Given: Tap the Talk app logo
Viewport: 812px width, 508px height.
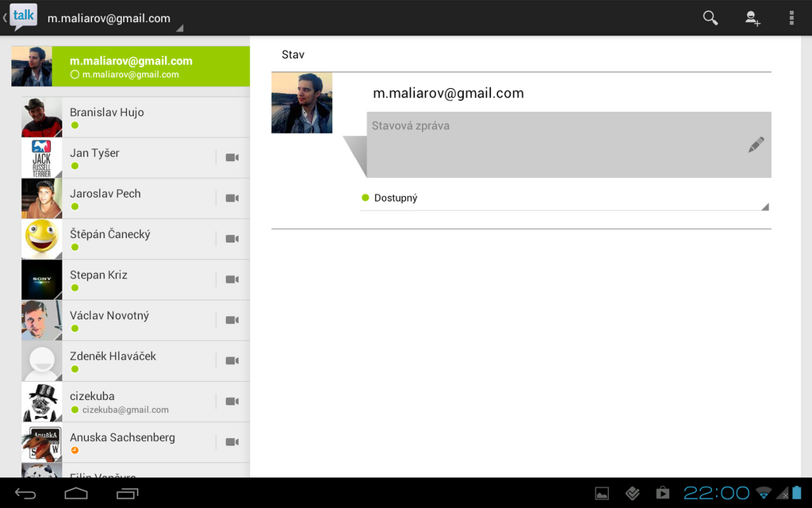Looking at the screenshot, I should [23, 17].
